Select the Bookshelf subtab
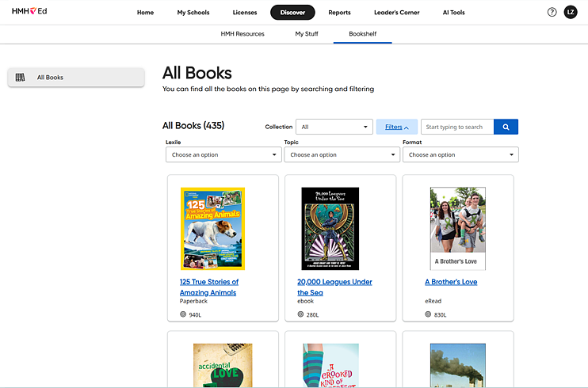Image resolution: width=588 pixels, height=388 pixels. click(x=363, y=34)
